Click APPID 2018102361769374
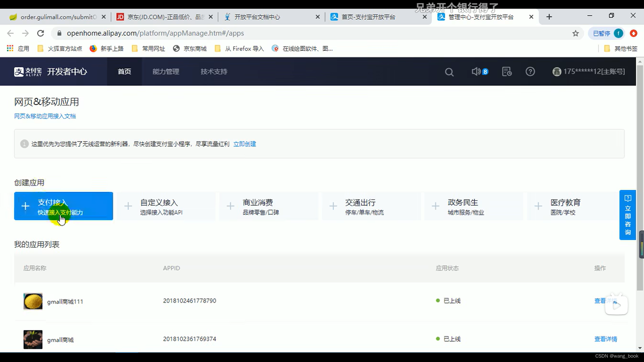This screenshot has height=362, width=644. click(190, 339)
